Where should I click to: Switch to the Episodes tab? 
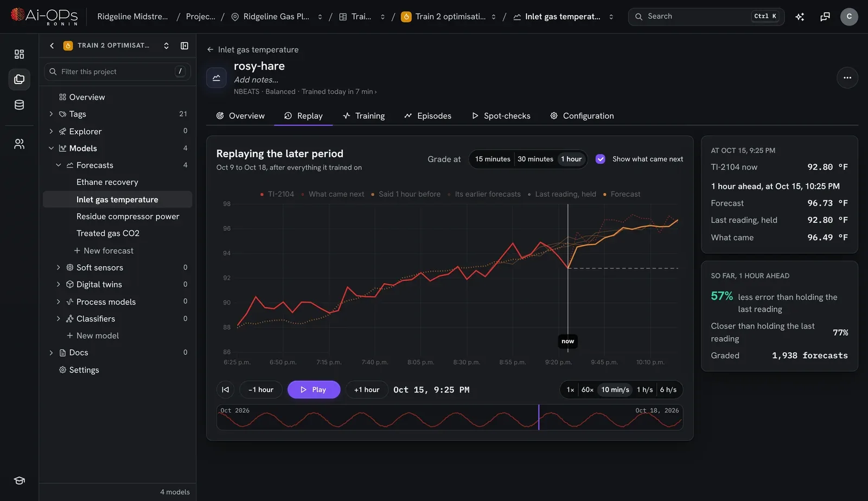click(427, 115)
